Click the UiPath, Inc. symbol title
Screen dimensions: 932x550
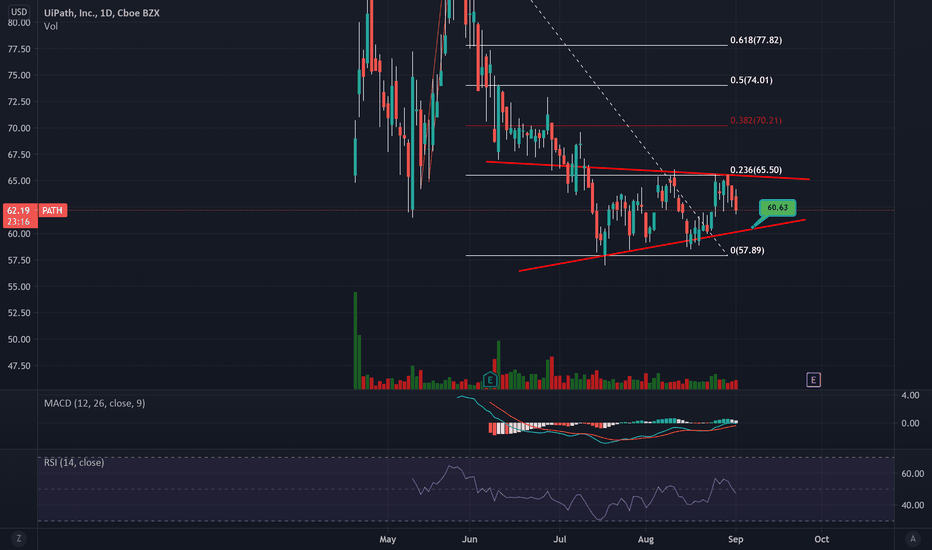(x=102, y=12)
